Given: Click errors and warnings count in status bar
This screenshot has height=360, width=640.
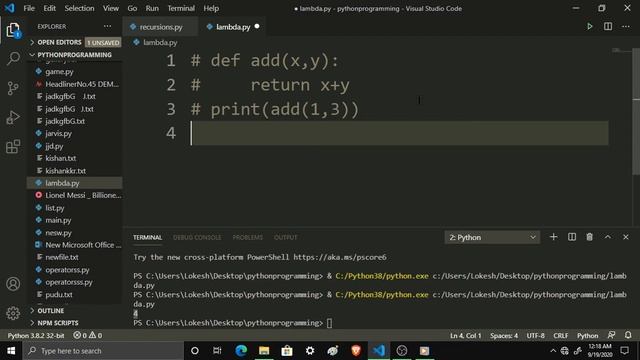Looking at the screenshot, I should point(87,336).
